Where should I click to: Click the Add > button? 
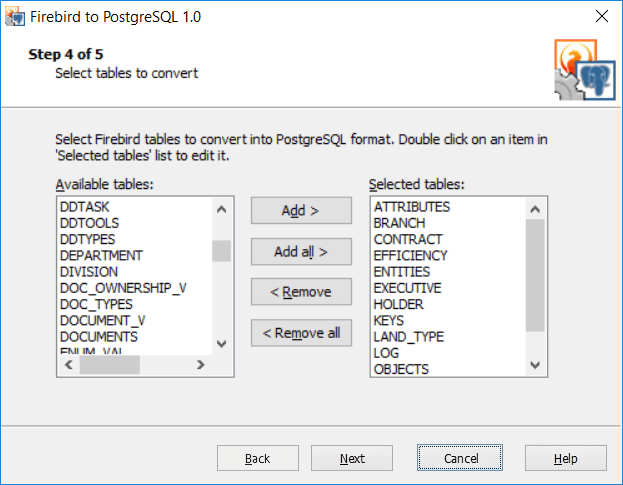[x=301, y=211]
